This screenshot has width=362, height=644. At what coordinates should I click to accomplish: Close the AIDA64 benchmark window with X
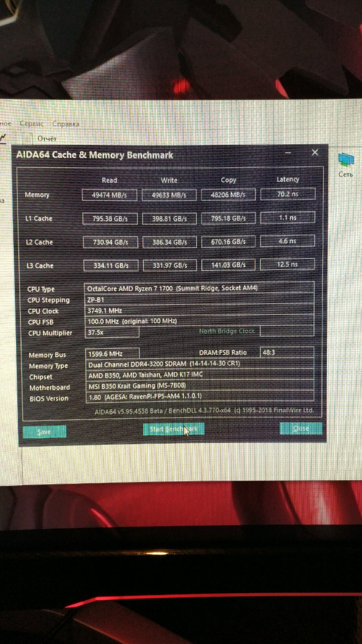315,153
